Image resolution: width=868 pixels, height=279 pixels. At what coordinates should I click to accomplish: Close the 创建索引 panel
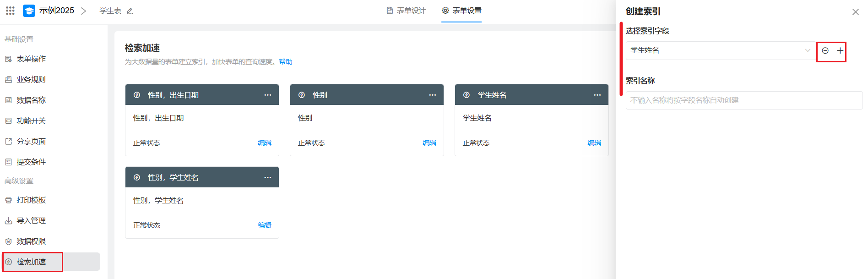[855, 12]
